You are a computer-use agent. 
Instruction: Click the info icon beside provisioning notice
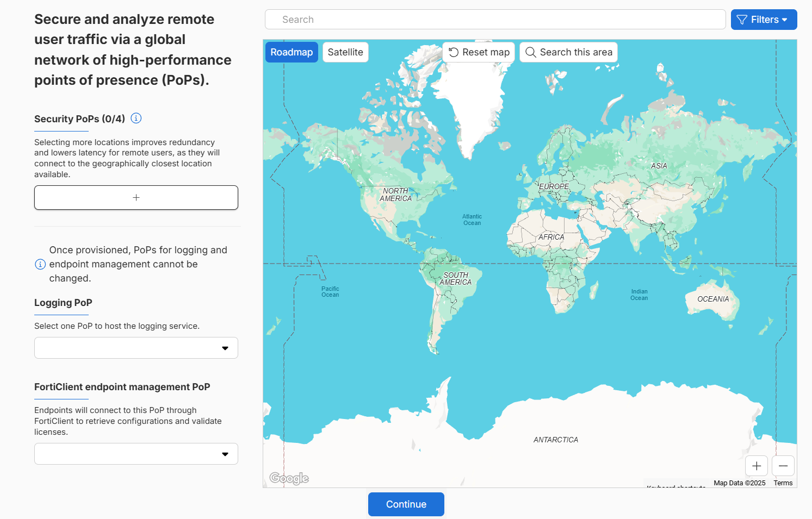[40, 264]
